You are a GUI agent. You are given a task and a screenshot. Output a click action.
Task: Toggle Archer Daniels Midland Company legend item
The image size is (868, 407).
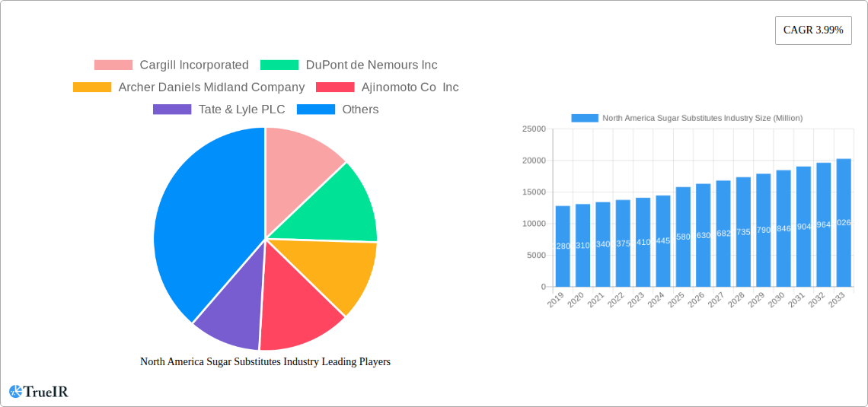pyautogui.click(x=189, y=87)
